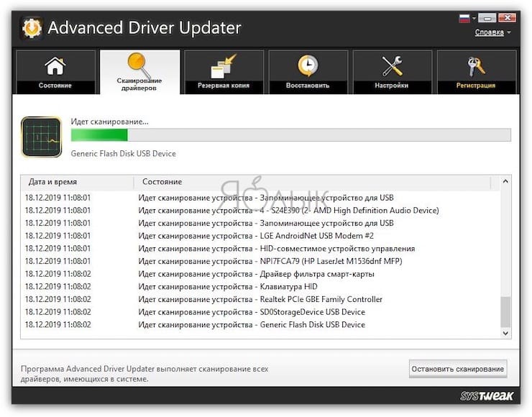Go to the Восстановить tab label
The width and height of the screenshot is (532, 417).
click(308, 86)
